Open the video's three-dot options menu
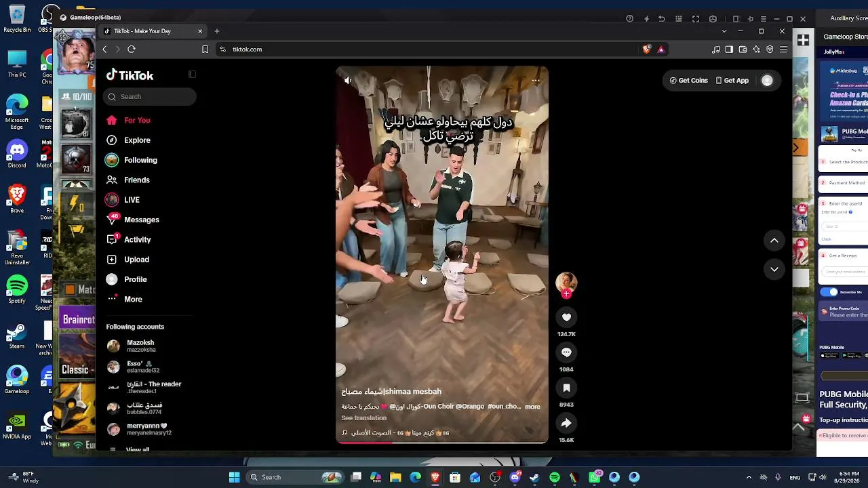The height and width of the screenshot is (488, 868). pos(536,81)
